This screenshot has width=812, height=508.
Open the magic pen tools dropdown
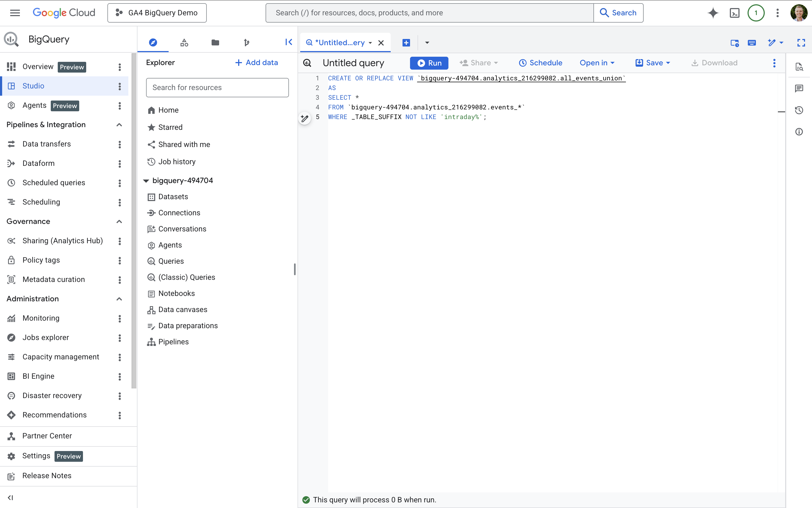pos(775,43)
